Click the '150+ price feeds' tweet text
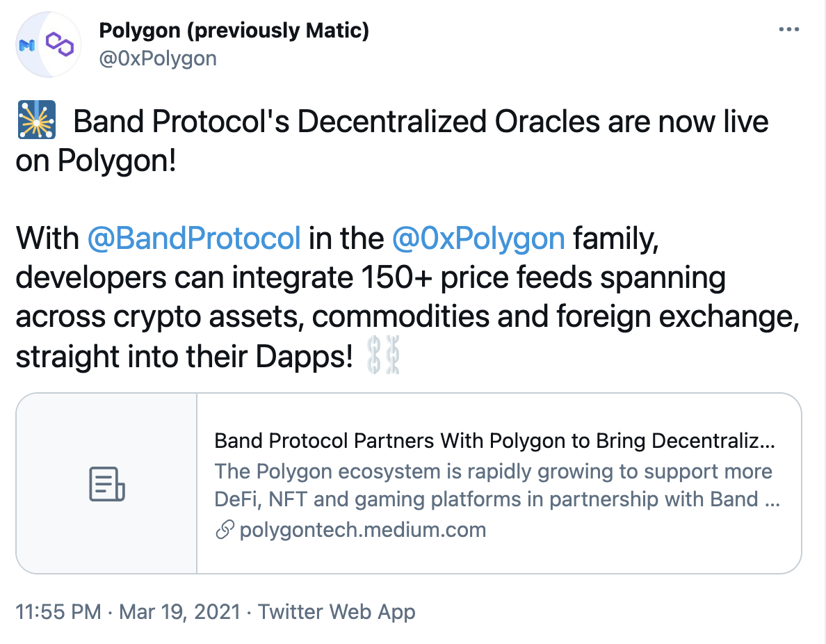 473,277
